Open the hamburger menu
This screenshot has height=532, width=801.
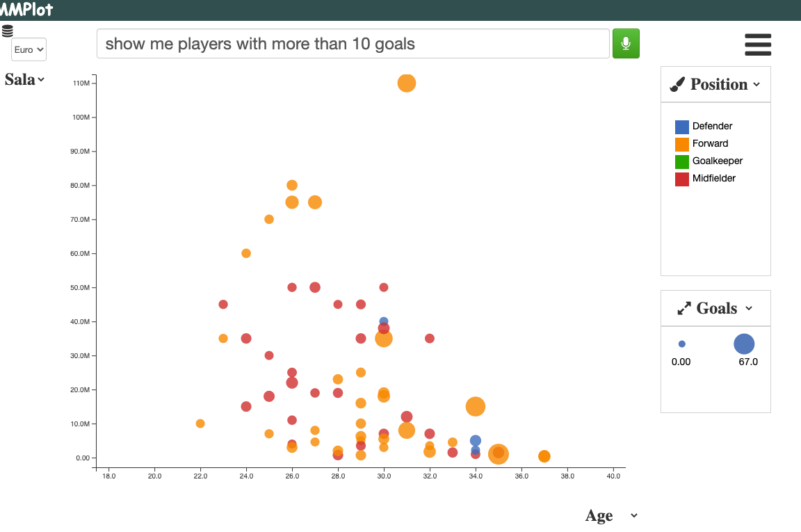tap(758, 45)
